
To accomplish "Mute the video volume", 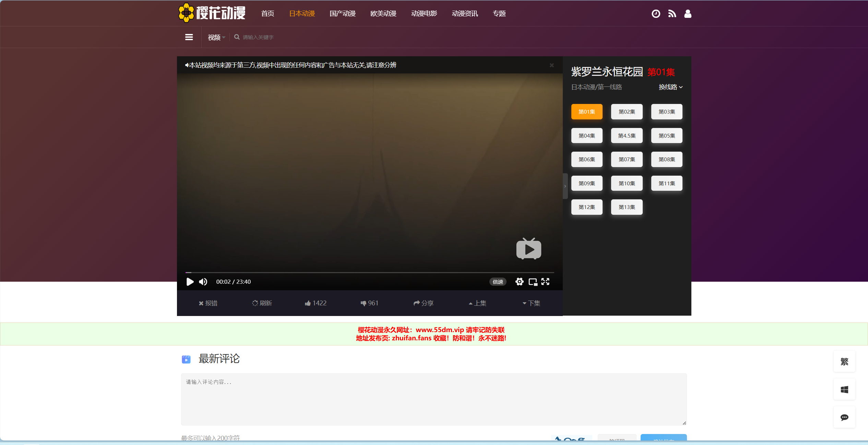I will point(203,282).
